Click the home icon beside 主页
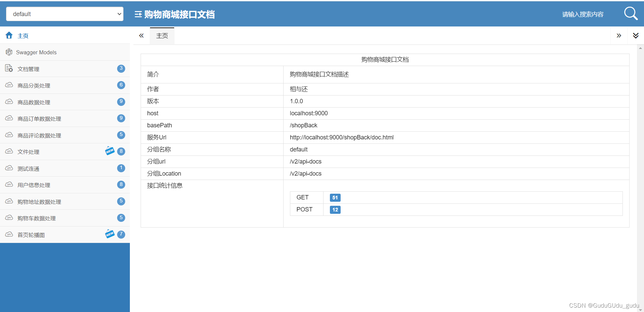 pos(9,35)
